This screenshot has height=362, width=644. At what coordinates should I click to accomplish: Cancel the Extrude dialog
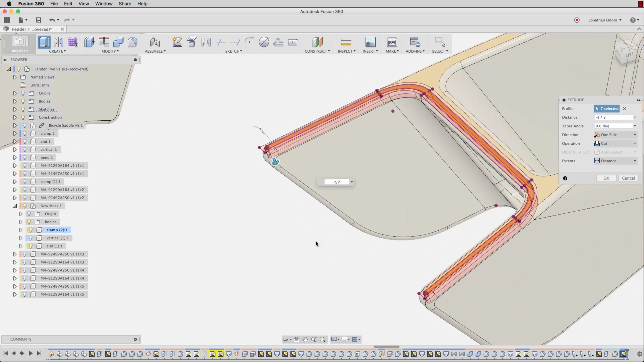628,178
